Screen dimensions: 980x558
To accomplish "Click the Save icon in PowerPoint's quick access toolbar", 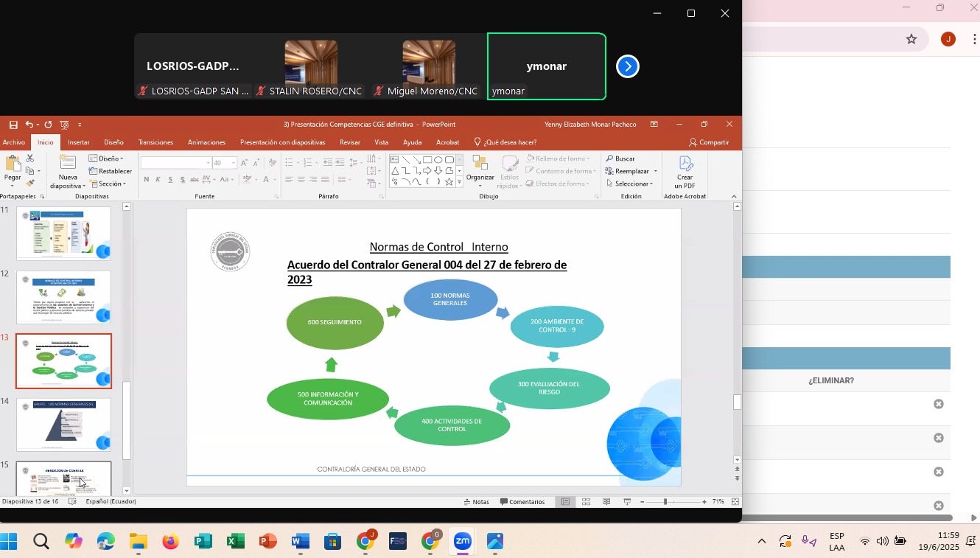I will point(13,125).
